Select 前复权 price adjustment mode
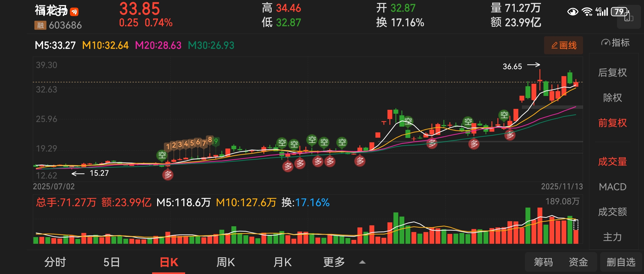 [x=612, y=123]
